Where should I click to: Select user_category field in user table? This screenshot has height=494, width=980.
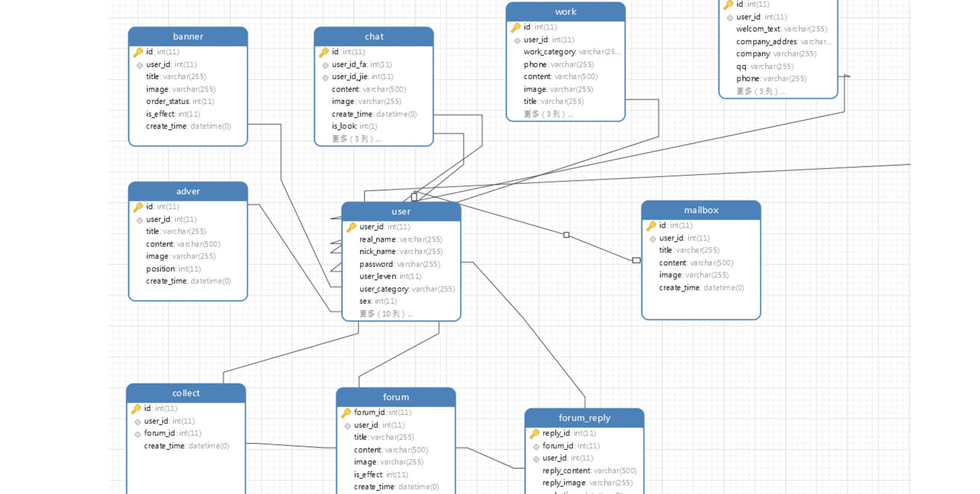(x=407, y=289)
